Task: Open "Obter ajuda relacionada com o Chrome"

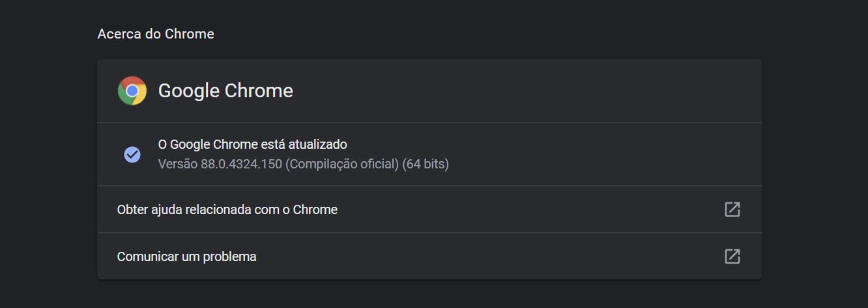Action: point(227,209)
